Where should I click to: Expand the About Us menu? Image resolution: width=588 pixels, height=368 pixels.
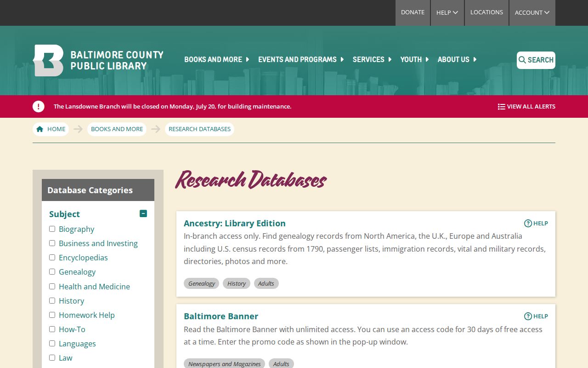(457, 59)
